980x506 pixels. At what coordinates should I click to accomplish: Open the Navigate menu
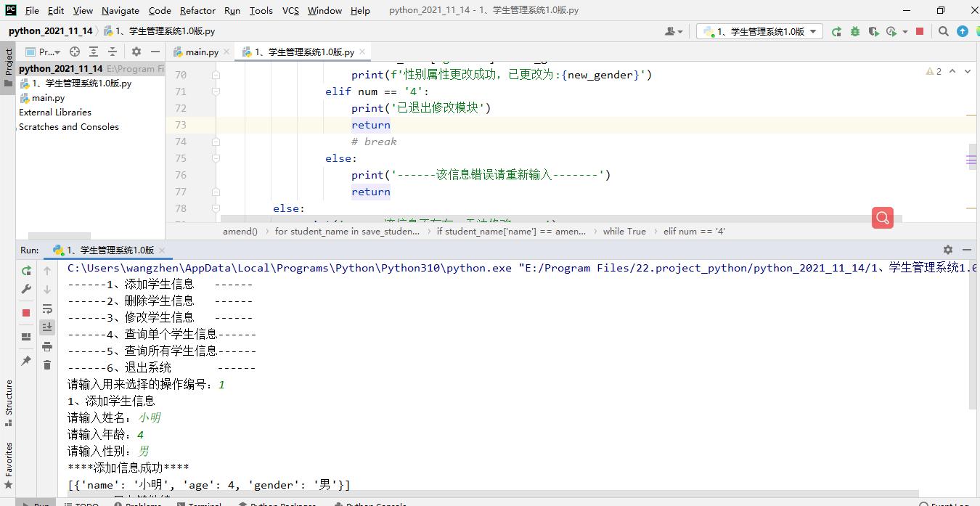[x=121, y=10]
